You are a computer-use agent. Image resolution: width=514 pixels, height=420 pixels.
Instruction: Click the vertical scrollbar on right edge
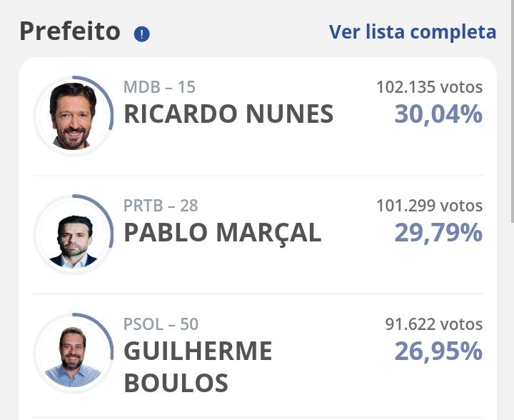tap(512, 111)
